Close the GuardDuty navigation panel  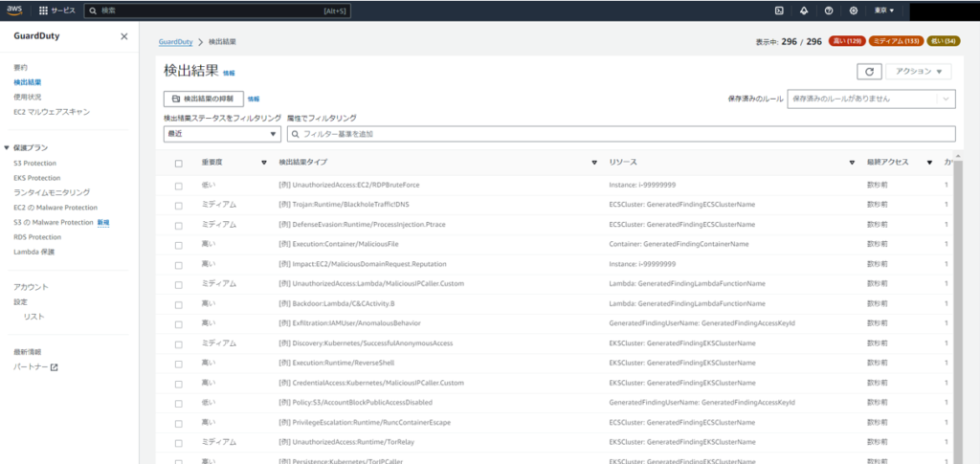[x=123, y=36]
